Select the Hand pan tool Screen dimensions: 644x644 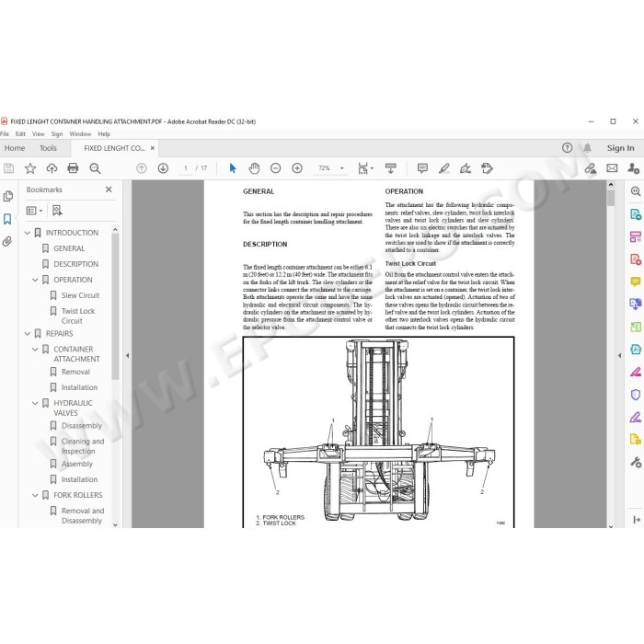[x=254, y=168]
